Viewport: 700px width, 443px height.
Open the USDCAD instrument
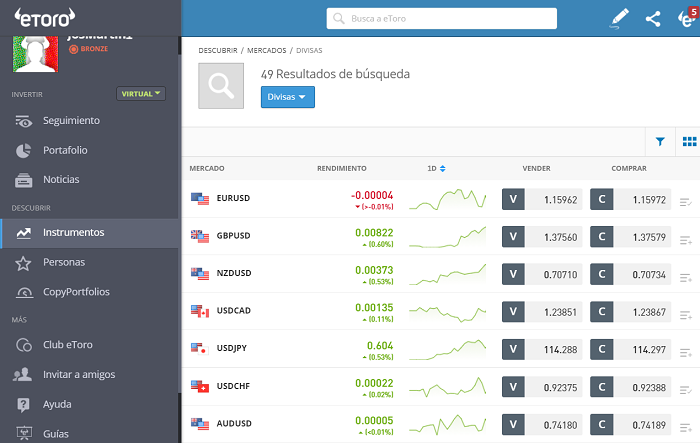(x=233, y=311)
